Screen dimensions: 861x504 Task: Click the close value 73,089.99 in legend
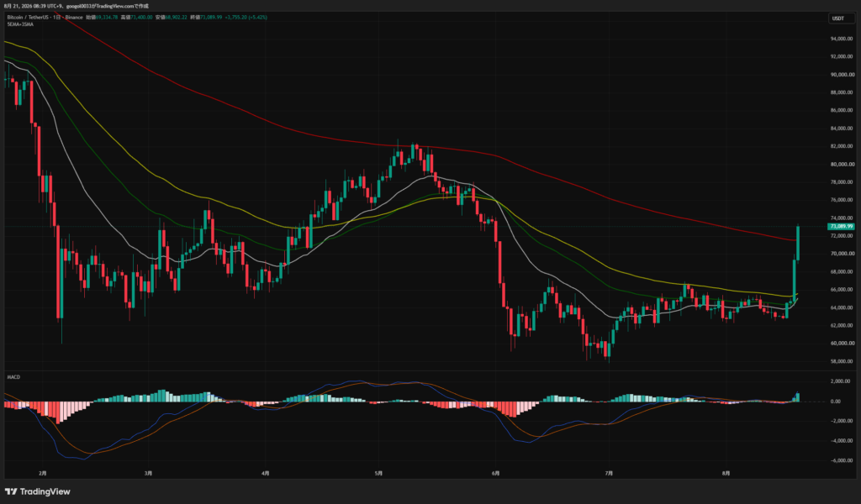[x=211, y=17]
